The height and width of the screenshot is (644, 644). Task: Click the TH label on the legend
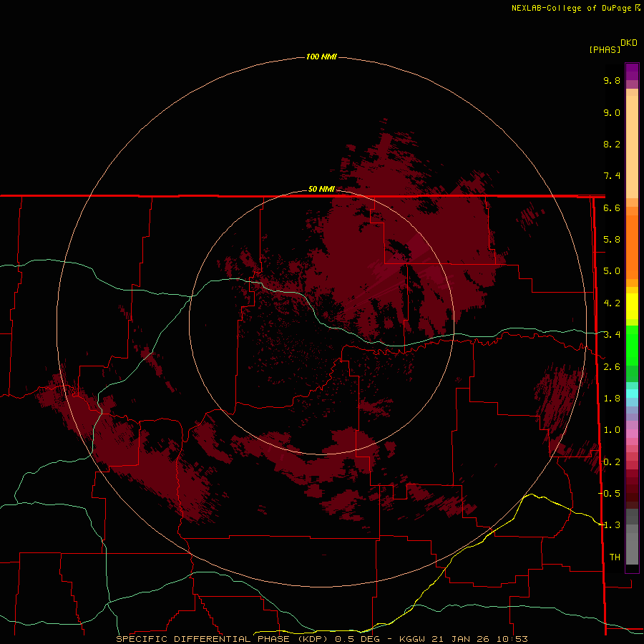(x=615, y=557)
